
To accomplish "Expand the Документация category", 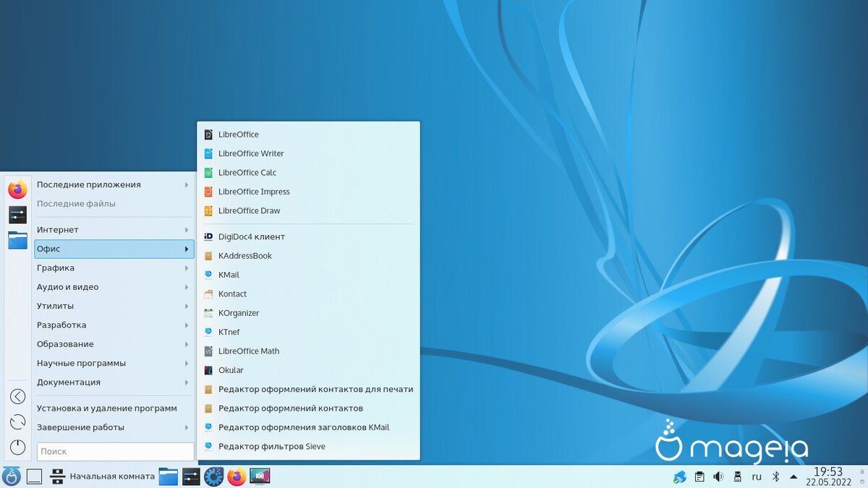I will click(114, 382).
